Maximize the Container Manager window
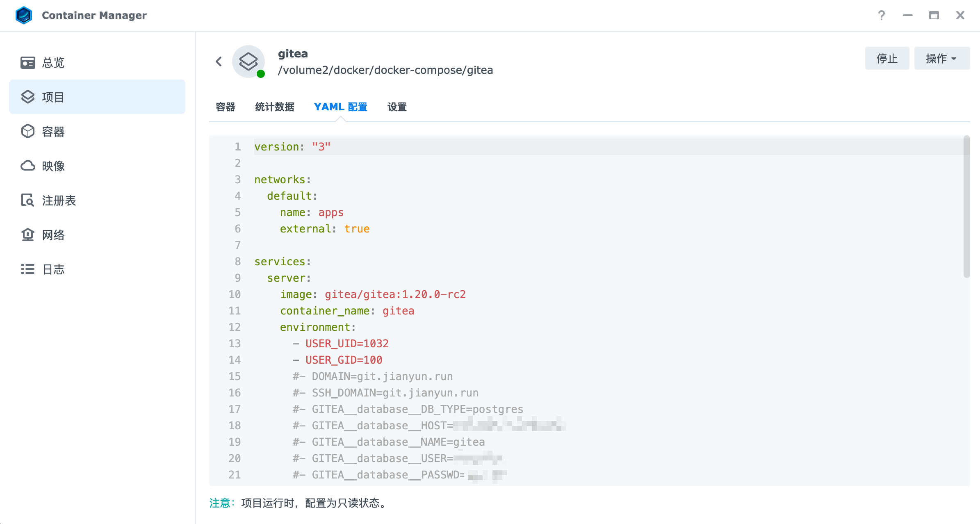 click(934, 15)
